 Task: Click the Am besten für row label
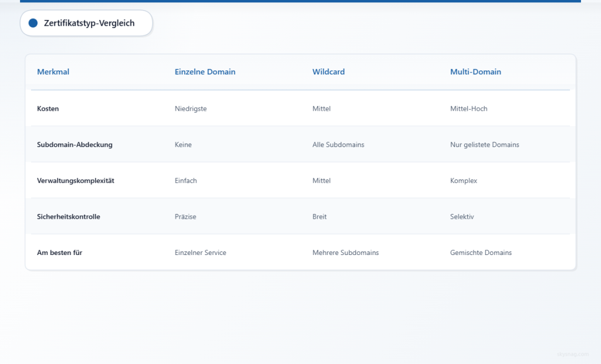pos(59,253)
